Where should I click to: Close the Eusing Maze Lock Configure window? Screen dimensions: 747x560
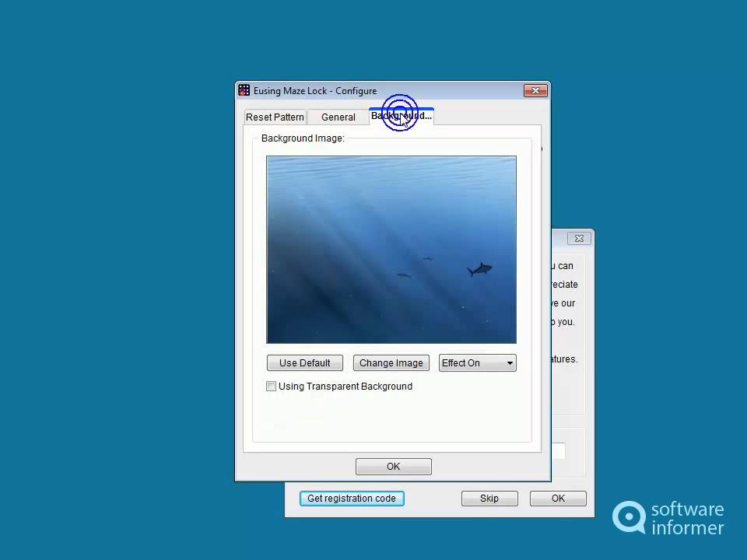coord(535,90)
